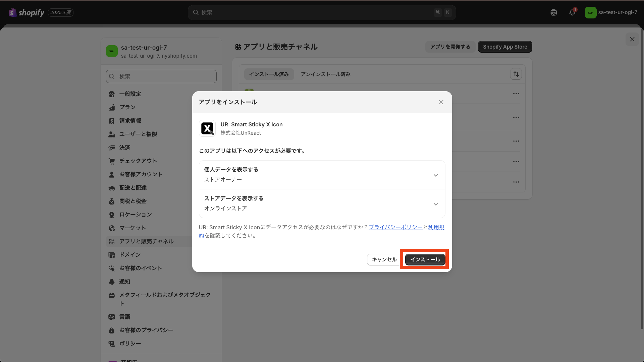Viewport: 644px width, 362px height.
Task: Open the privacy policy link
Action: [395, 227]
